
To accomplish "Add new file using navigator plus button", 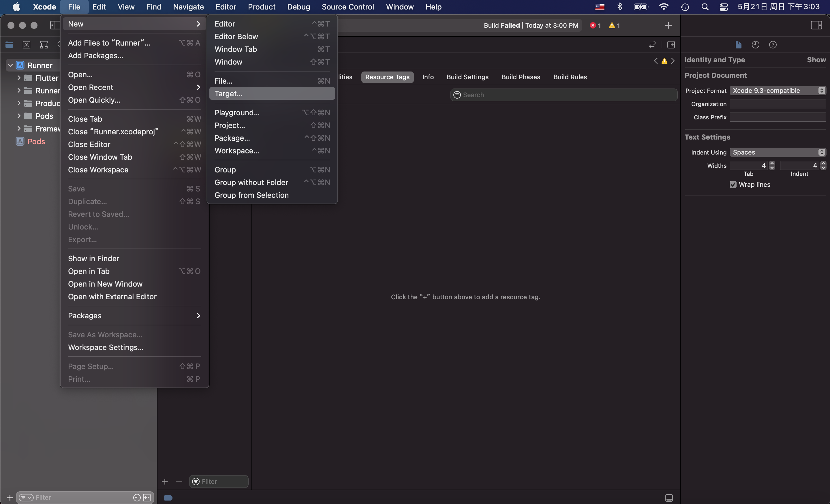I will point(10,497).
